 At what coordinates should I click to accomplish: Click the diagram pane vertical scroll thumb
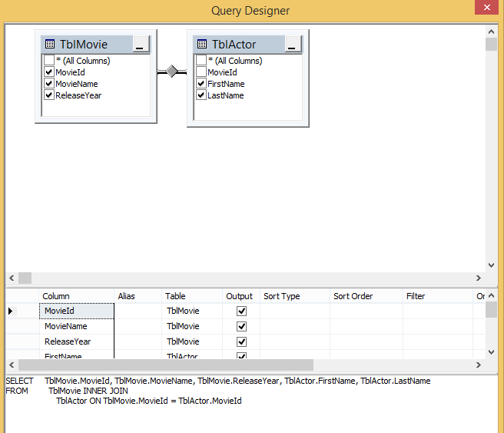(491, 44)
